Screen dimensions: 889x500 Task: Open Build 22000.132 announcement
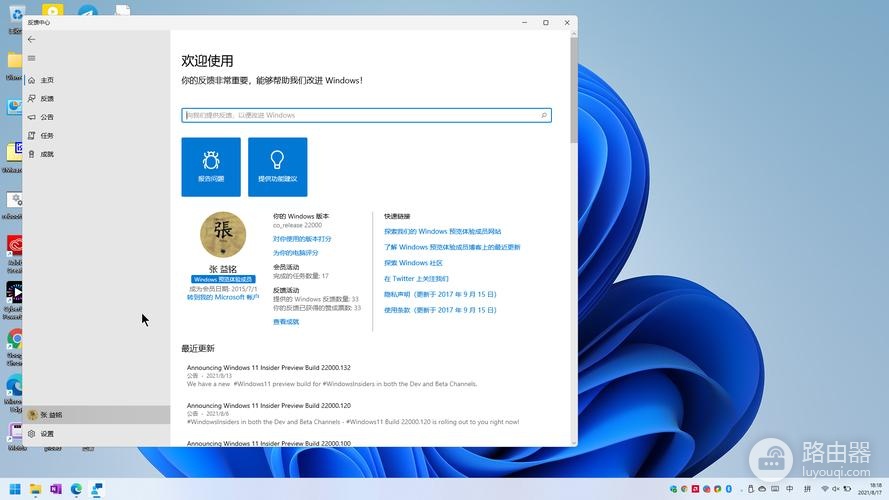pos(269,368)
